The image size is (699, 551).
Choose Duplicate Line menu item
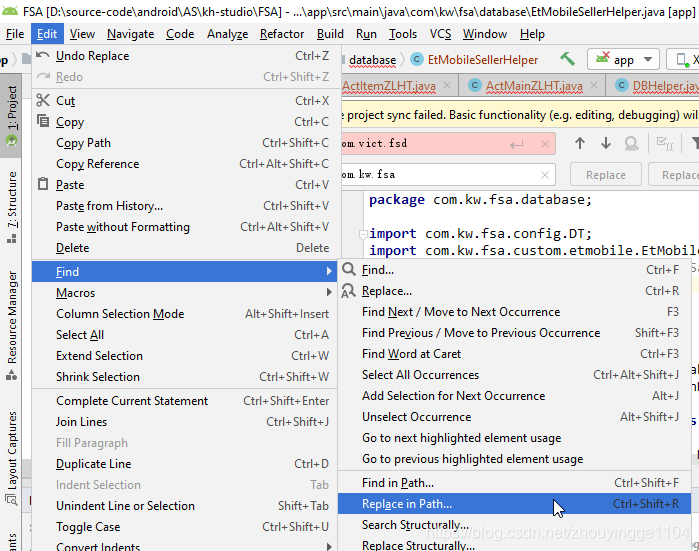coord(184,464)
